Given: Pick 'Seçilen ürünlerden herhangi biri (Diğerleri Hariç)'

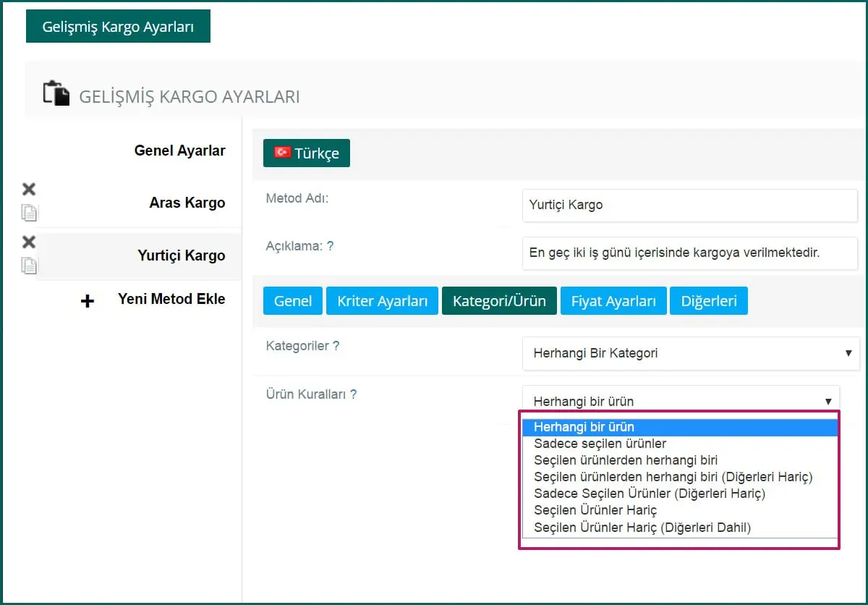Looking at the screenshot, I should [x=673, y=477].
